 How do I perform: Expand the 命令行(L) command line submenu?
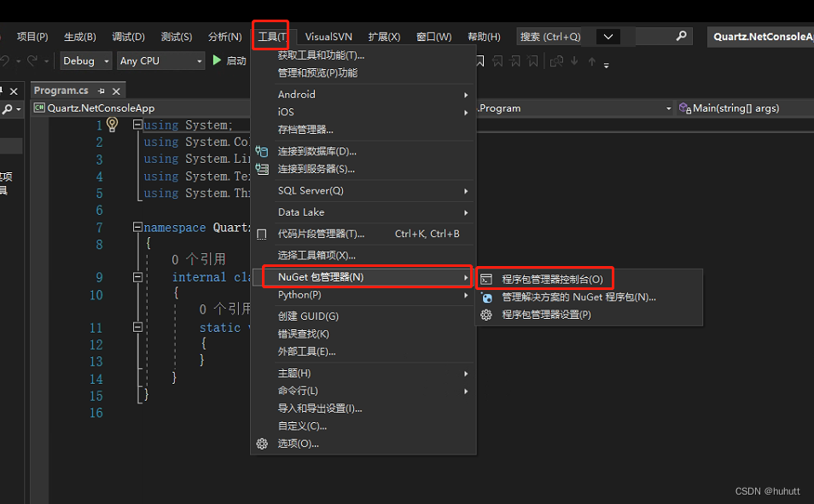(466, 391)
